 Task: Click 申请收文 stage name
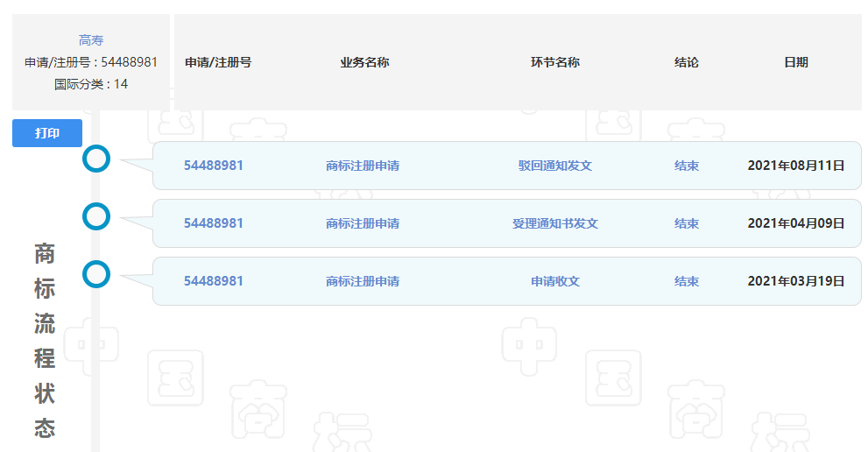pyautogui.click(x=554, y=281)
